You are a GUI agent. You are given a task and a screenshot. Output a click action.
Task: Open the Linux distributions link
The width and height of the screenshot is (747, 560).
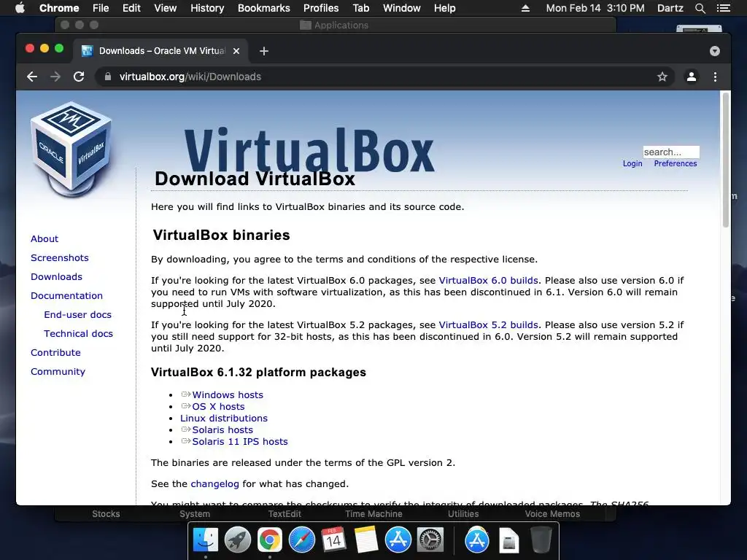coord(223,418)
